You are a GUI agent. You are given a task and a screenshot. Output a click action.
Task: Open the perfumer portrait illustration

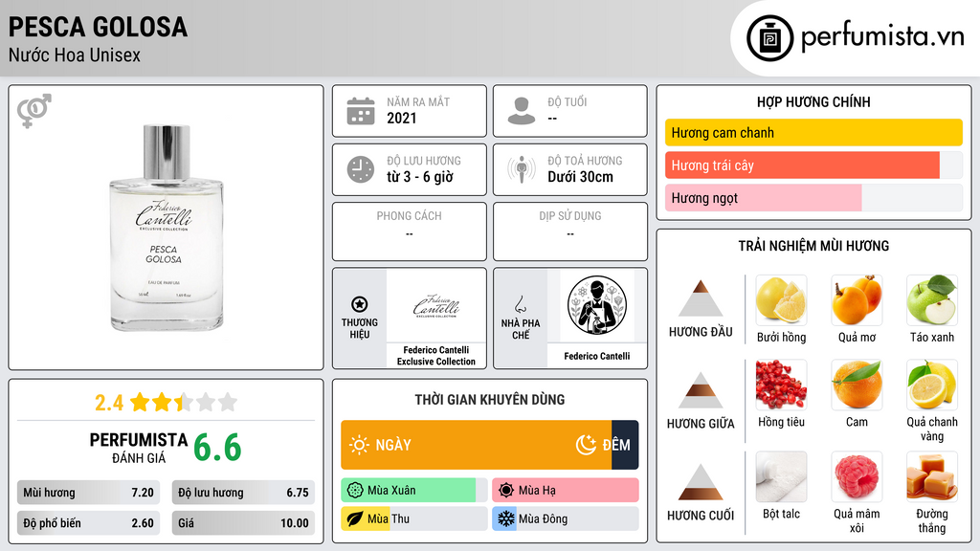(x=597, y=306)
